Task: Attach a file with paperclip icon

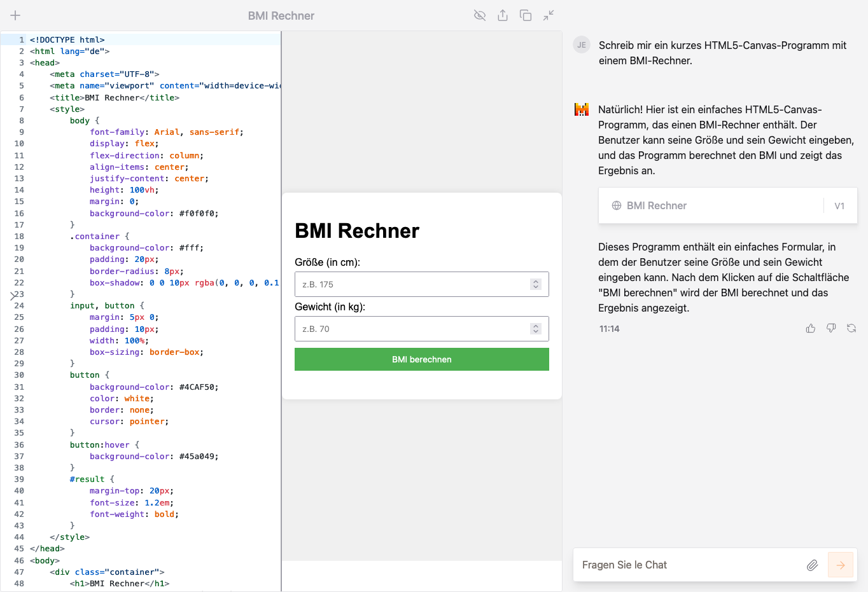Action: coord(812,565)
